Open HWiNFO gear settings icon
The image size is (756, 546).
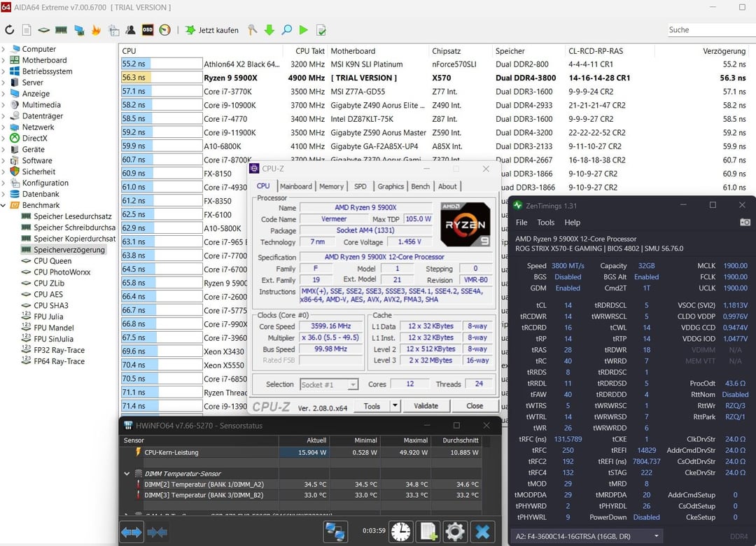pyautogui.click(x=455, y=531)
